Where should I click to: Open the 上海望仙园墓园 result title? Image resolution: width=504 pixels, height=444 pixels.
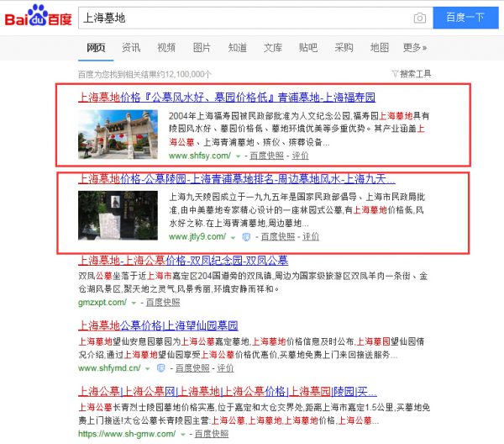click(x=158, y=326)
